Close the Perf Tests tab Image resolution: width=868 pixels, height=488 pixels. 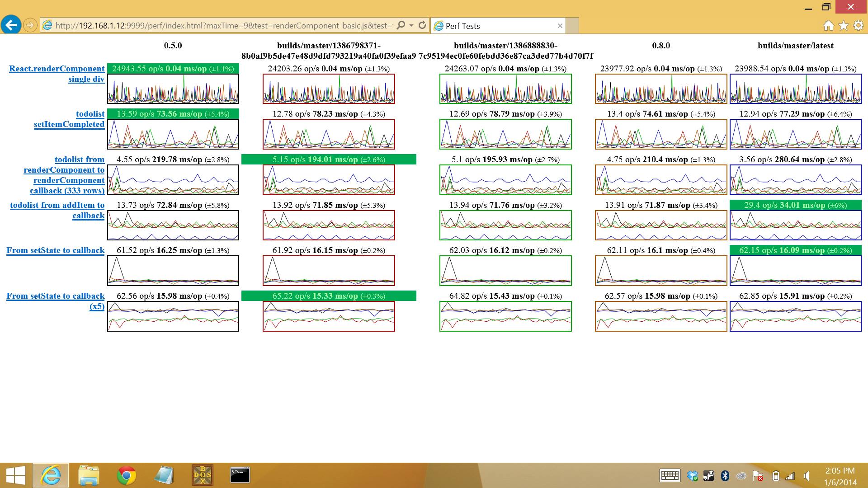[x=560, y=26]
